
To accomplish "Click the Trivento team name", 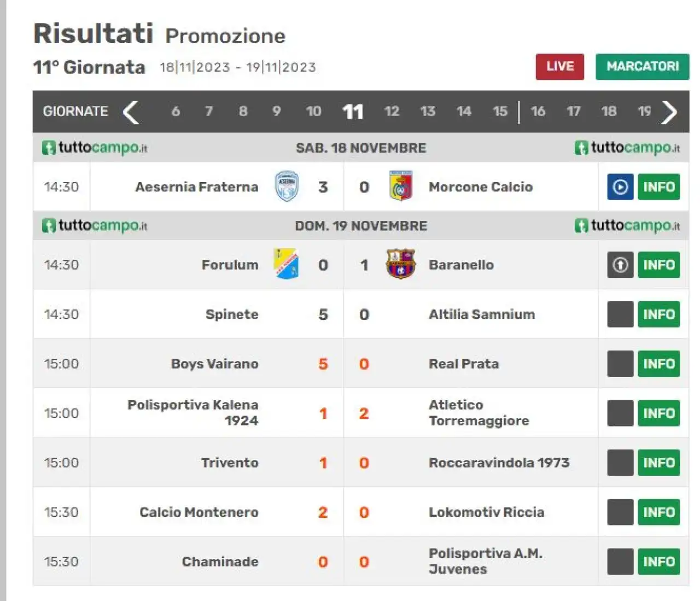I will coord(230,463).
